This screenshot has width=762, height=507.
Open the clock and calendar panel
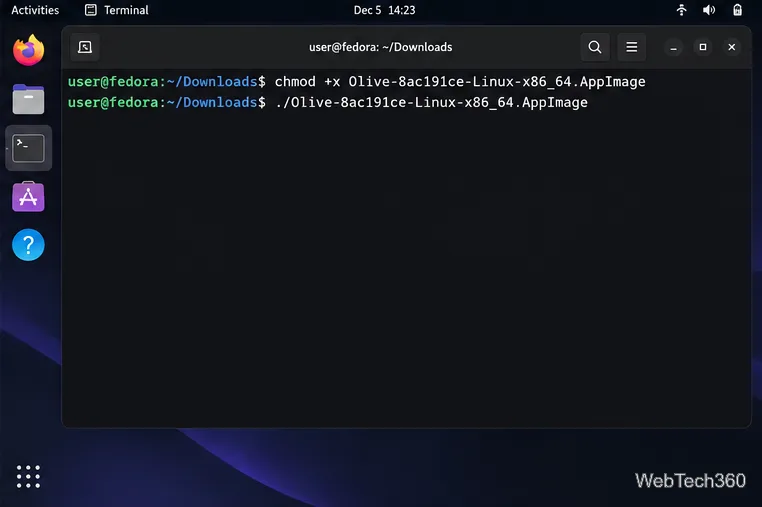pos(384,10)
